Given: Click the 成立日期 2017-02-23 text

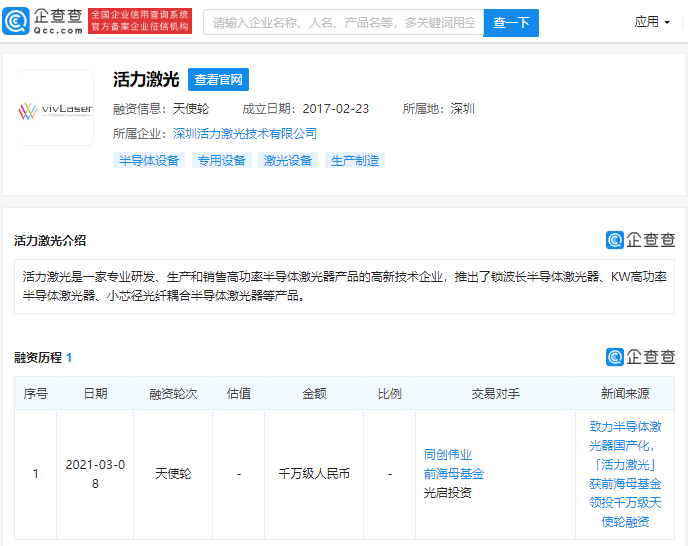Looking at the screenshot, I should [306, 109].
